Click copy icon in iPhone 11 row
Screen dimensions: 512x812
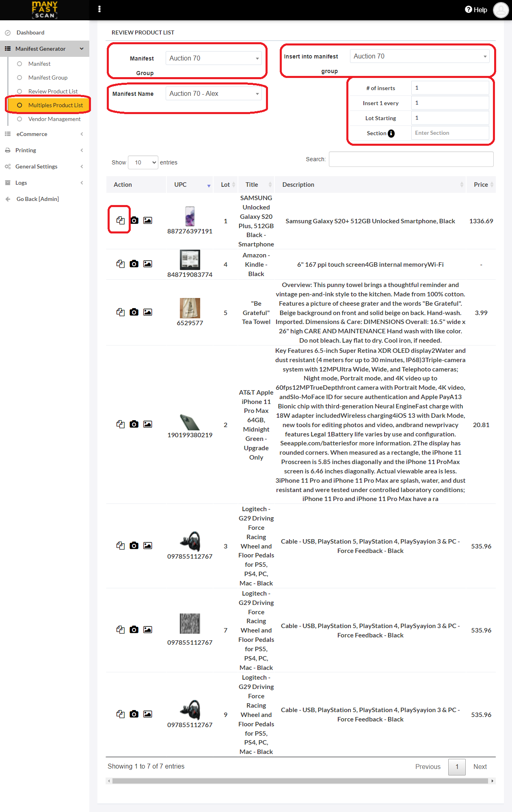pyautogui.click(x=120, y=424)
